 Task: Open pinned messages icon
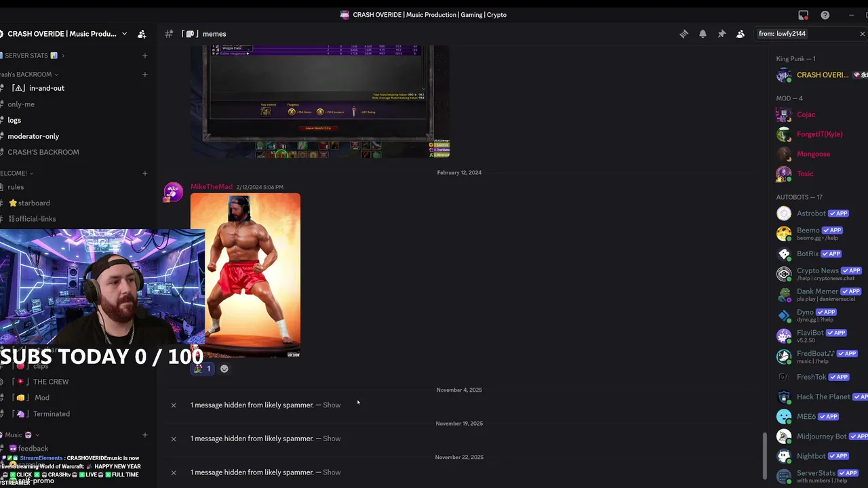coord(722,34)
